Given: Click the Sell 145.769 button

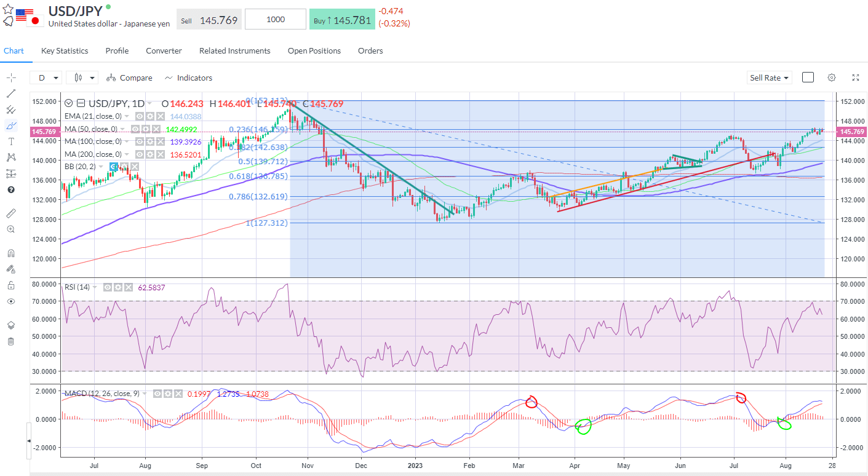Looking at the screenshot, I should [209, 20].
